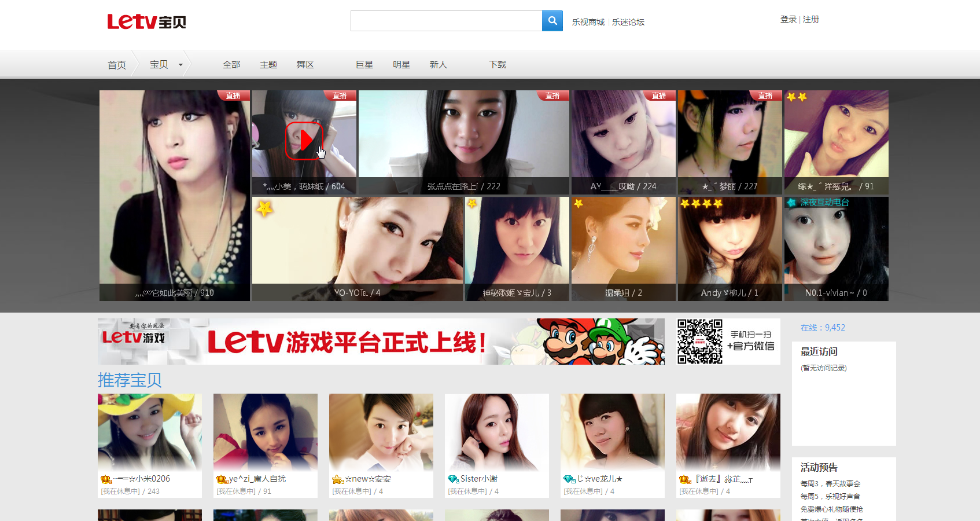Open the 巨星 tab
This screenshot has height=521, width=980.
coord(364,65)
